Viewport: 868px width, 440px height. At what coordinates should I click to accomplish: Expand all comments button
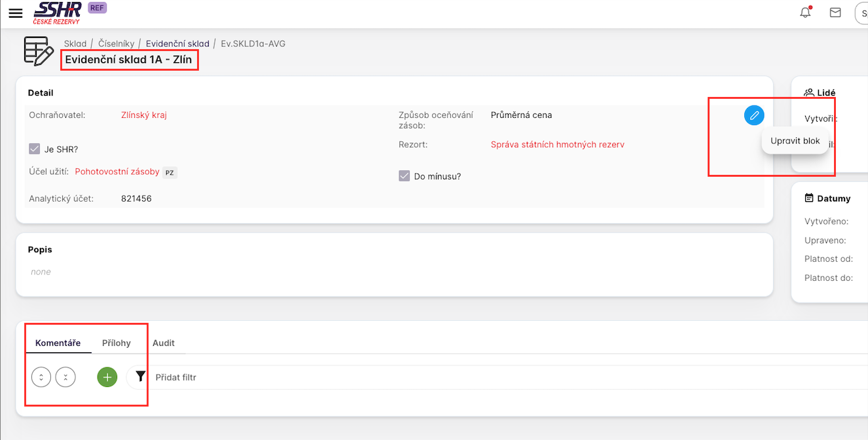pyautogui.click(x=41, y=376)
